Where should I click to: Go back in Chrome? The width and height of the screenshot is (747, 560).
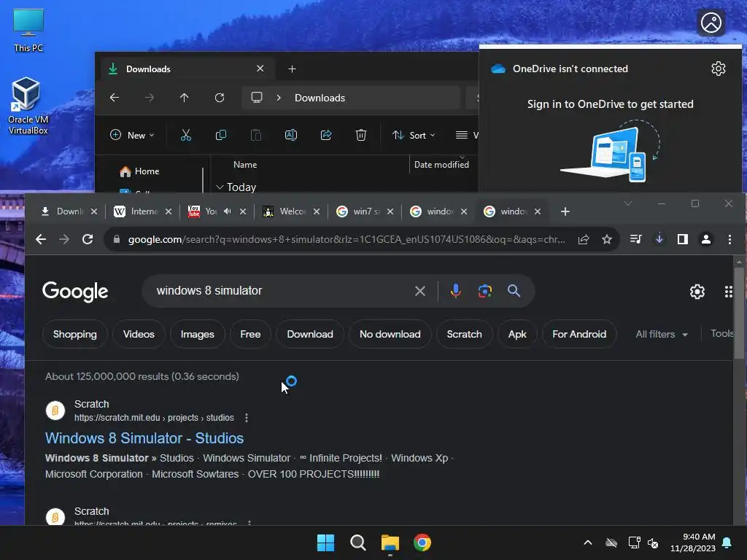41,239
